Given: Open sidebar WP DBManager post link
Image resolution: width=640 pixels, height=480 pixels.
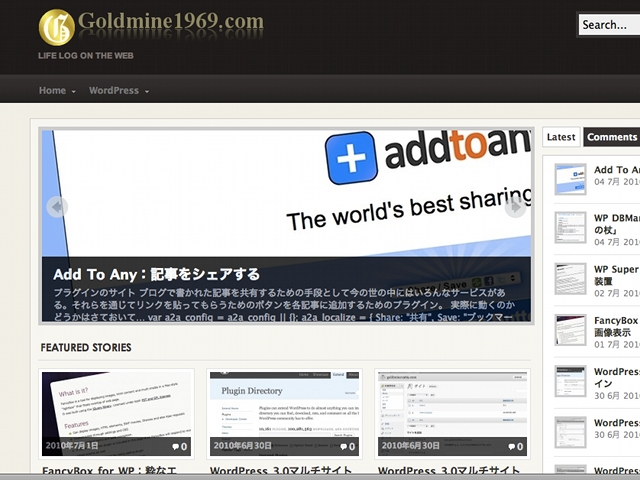Looking at the screenshot, I should point(617,224).
